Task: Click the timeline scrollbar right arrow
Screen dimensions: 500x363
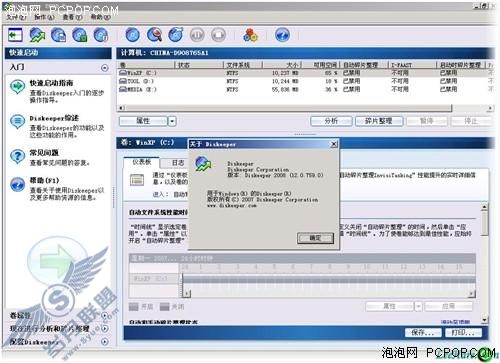Action: [472, 293]
